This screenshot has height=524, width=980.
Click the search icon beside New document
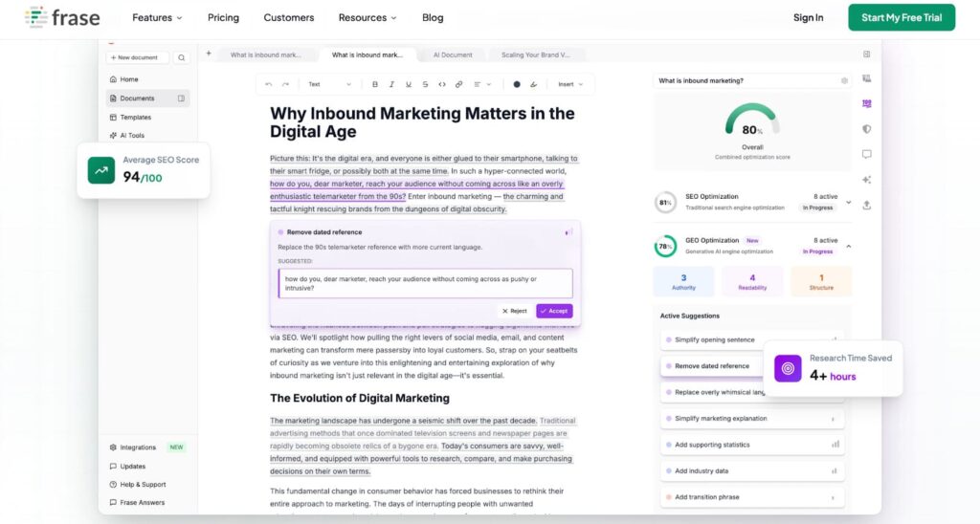click(x=181, y=57)
